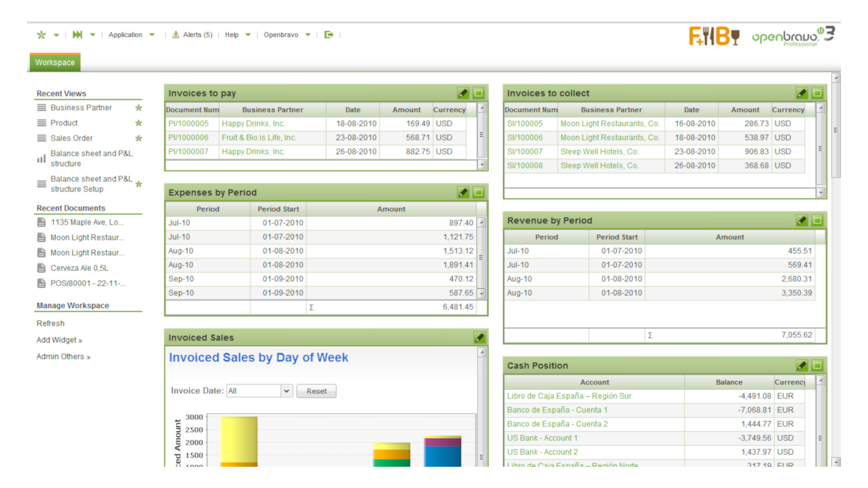Toggle the favorite star for Product

click(x=139, y=122)
